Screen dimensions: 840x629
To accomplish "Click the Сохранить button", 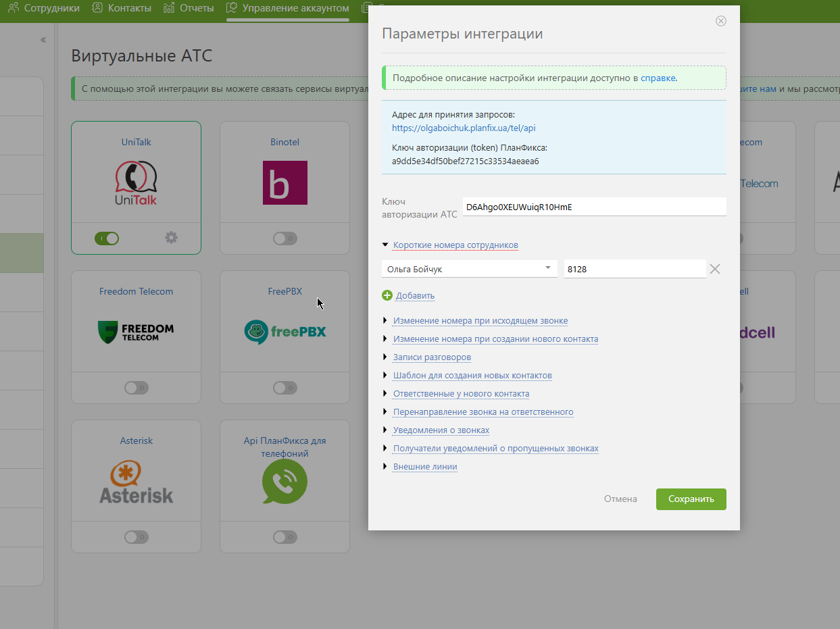I will (x=691, y=499).
